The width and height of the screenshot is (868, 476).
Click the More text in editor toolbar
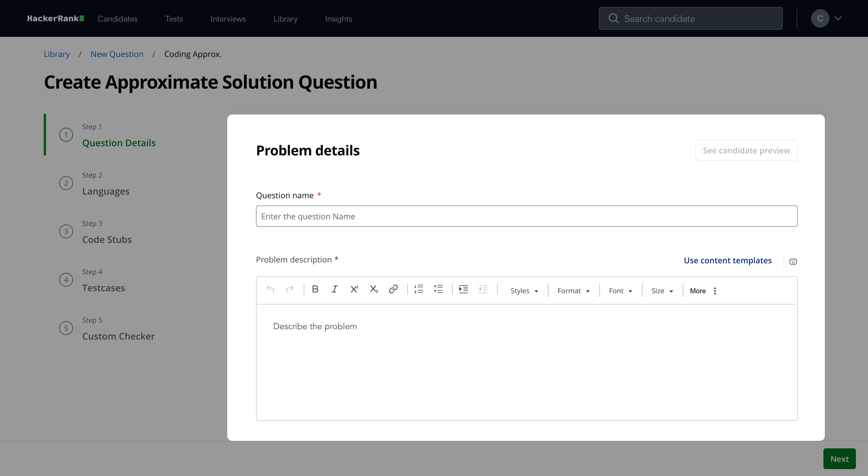(x=698, y=291)
